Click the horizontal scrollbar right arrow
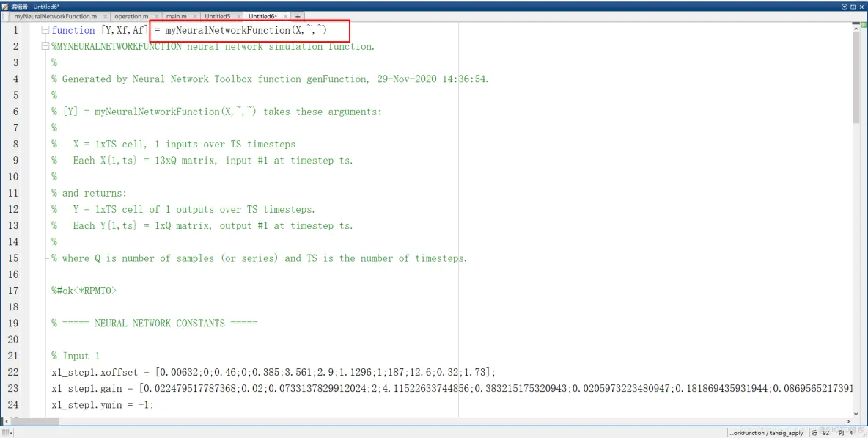The height and width of the screenshot is (438, 868). pyautogui.click(x=848, y=422)
